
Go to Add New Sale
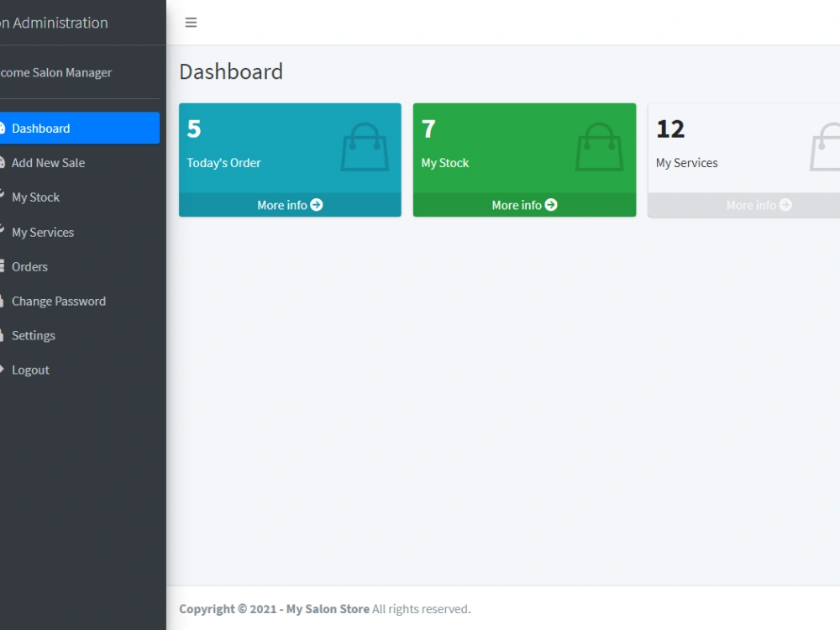tap(79, 163)
